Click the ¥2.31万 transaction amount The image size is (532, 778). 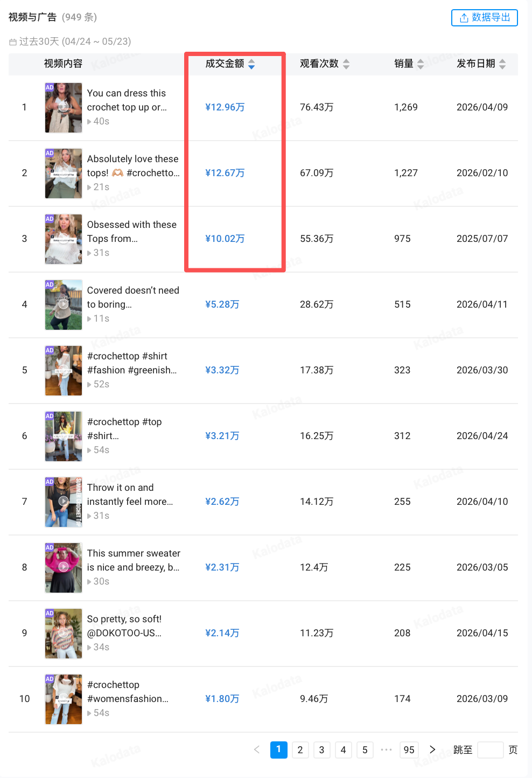coord(222,567)
